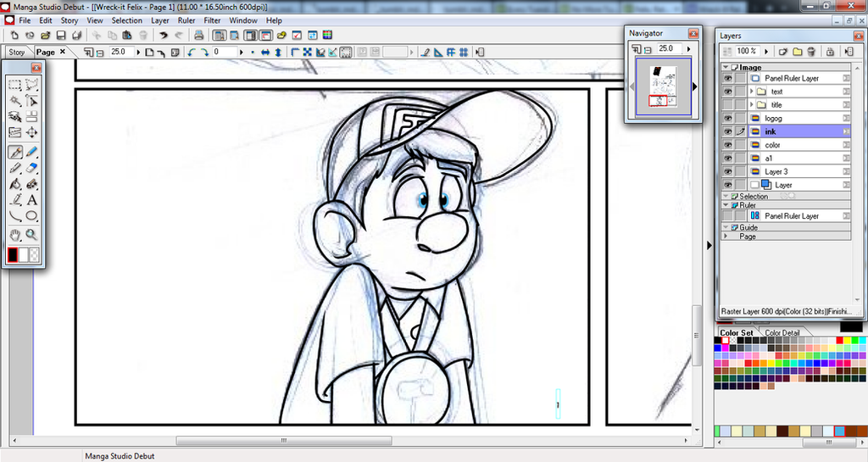This screenshot has height=462, width=868.
Task: Select the Hand grab tool
Action: click(15, 235)
